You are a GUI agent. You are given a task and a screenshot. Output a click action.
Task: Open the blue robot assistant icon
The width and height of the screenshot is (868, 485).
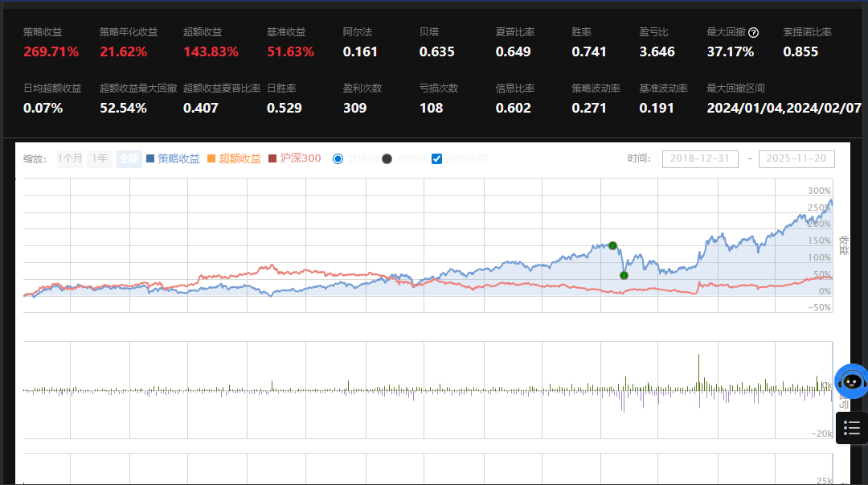click(x=850, y=381)
